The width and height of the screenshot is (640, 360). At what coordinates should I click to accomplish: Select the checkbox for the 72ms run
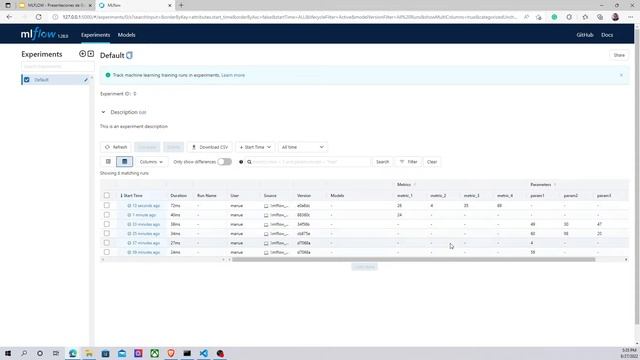point(107,205)
